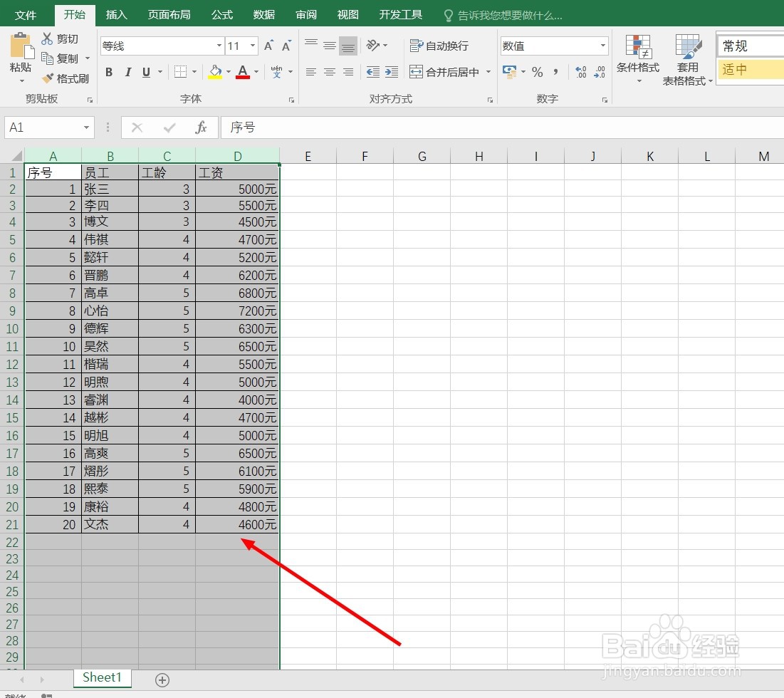Click the insert function fx icon
Image resolution: width=784 pixels, height=698 pixels.
click(x=201, y=127)
